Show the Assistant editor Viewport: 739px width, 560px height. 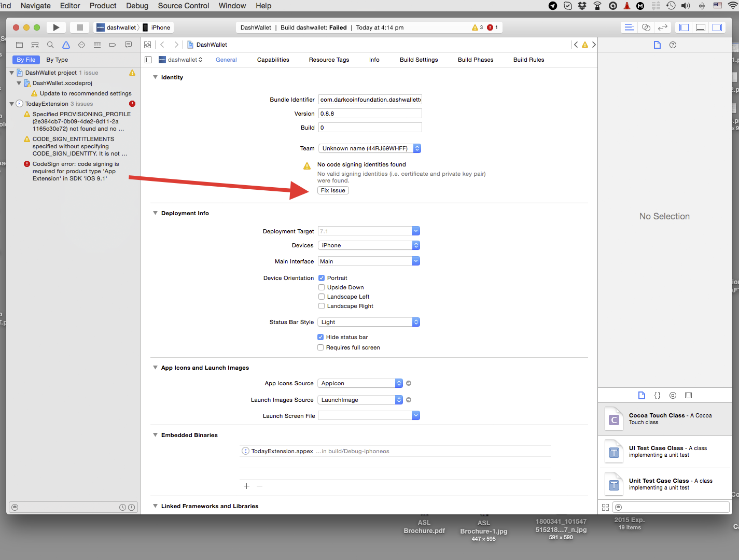point(646,27)
